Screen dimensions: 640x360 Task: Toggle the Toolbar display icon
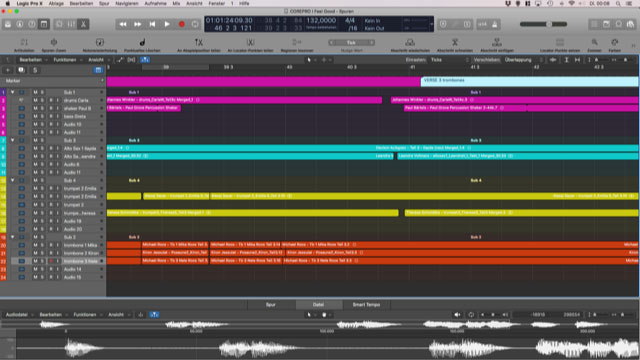[44, 24]
